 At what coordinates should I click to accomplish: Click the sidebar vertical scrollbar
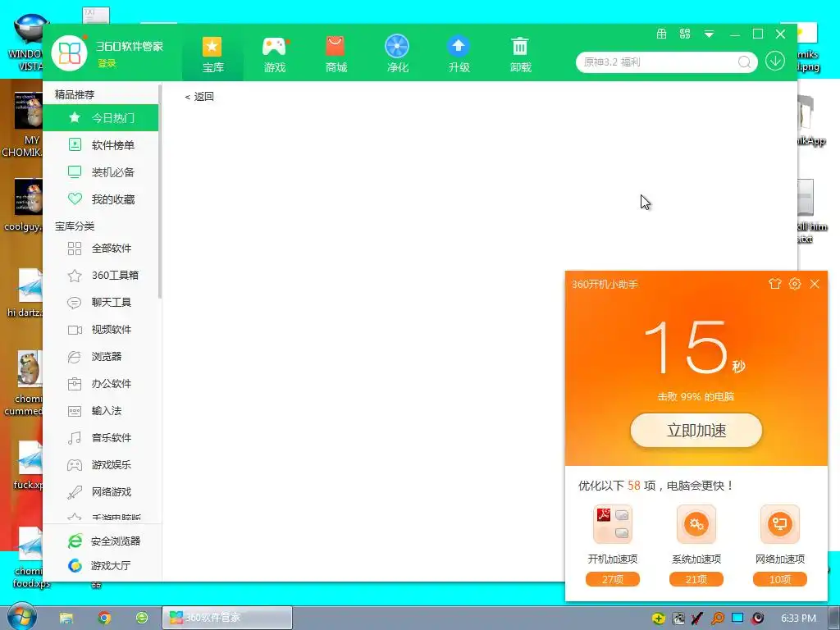[x=160, y=191]
